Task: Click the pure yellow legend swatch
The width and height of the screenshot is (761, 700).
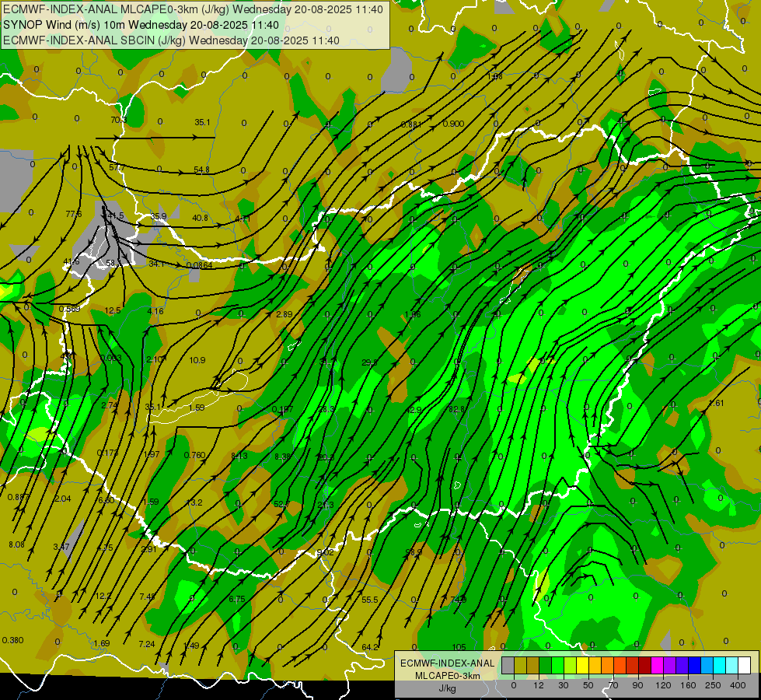Action: tap(583, 665)
